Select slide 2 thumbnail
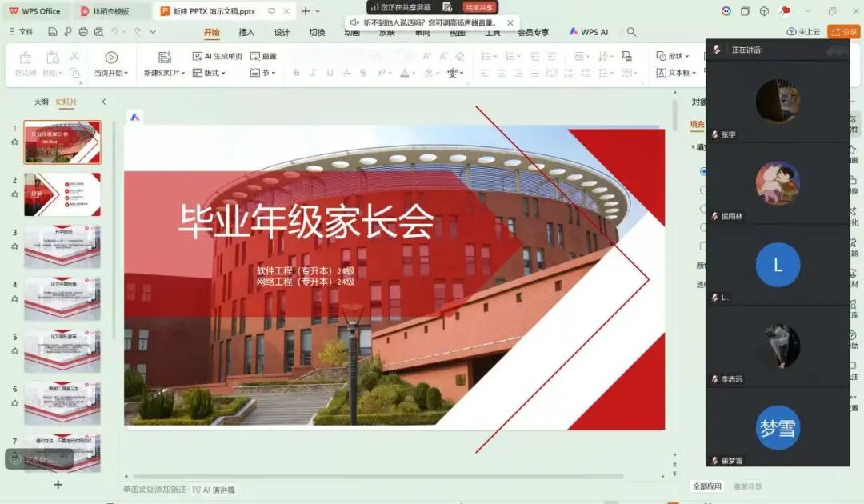864x504 pixels. click(x=62, y=194)
